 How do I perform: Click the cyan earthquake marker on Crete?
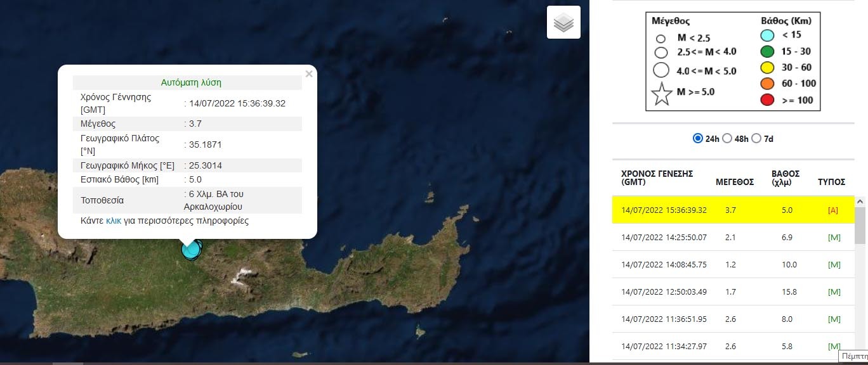[x=190, y=249]
